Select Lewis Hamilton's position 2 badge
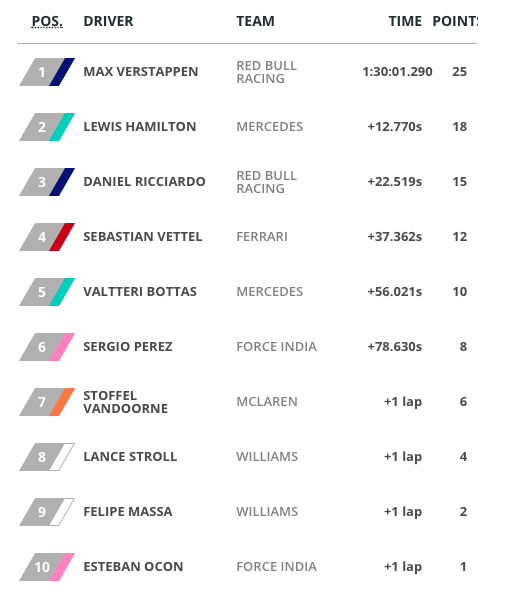The width and height of the screenshot is (530, 598). (x=47, y=127)
